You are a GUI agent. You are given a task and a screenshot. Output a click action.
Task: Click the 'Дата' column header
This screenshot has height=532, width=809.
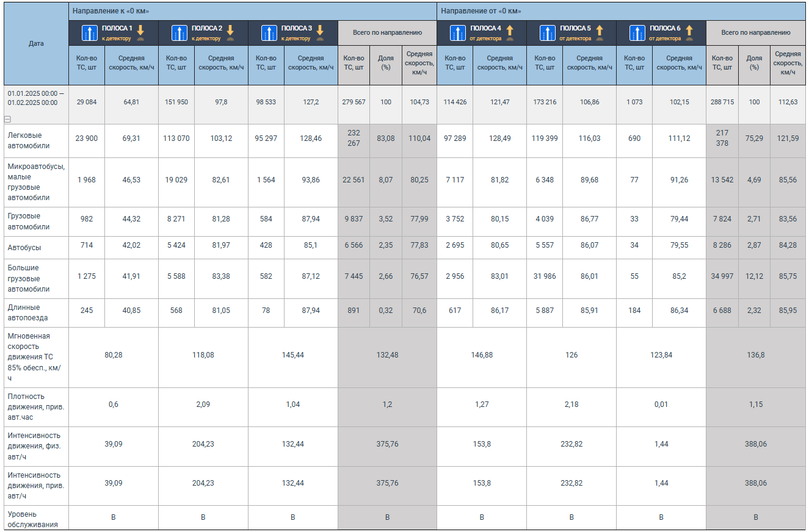(36, 43)
